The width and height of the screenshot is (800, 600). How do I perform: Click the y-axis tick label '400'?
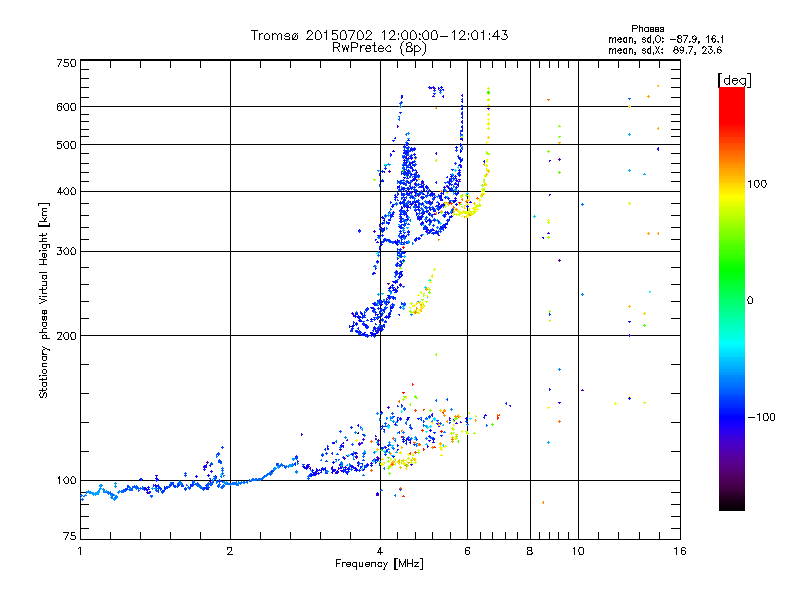click(x=67, y=192)
